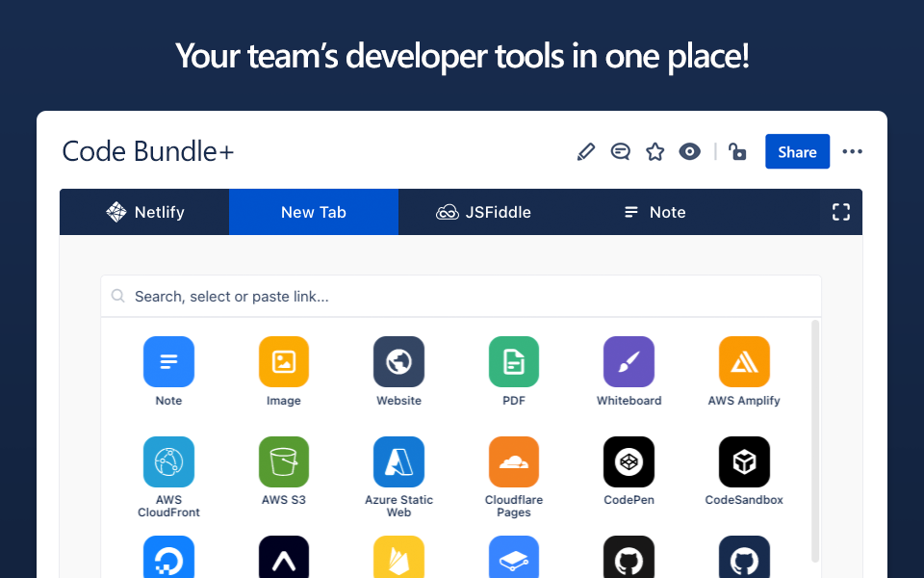
Task: Click the blue DigitalOcean icon in bottom row
Action: 168,557
